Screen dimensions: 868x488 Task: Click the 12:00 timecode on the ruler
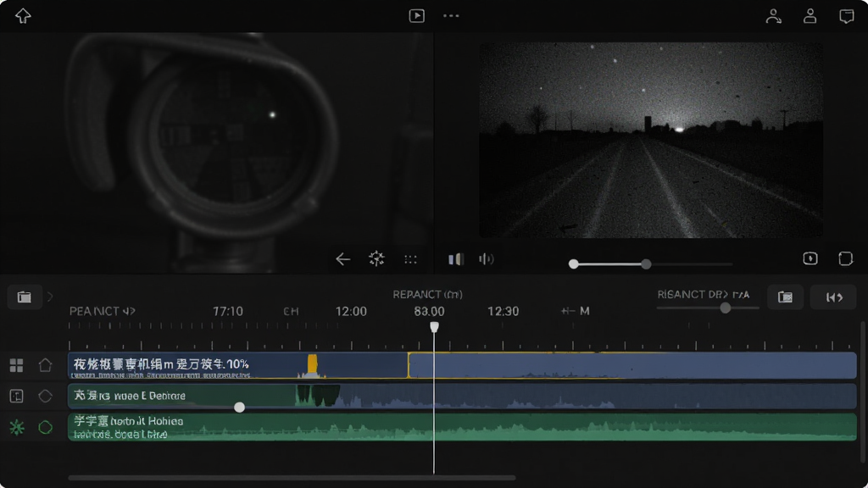click(x=351, y=312)
